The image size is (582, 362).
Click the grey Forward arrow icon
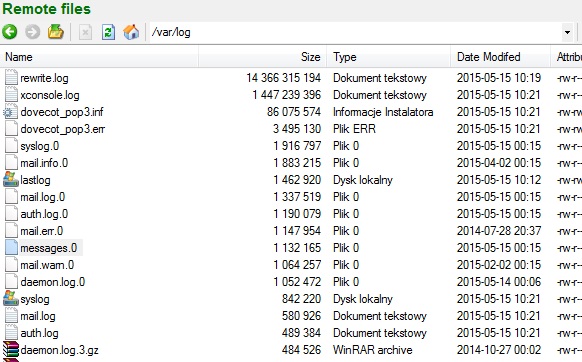(32, 32)
